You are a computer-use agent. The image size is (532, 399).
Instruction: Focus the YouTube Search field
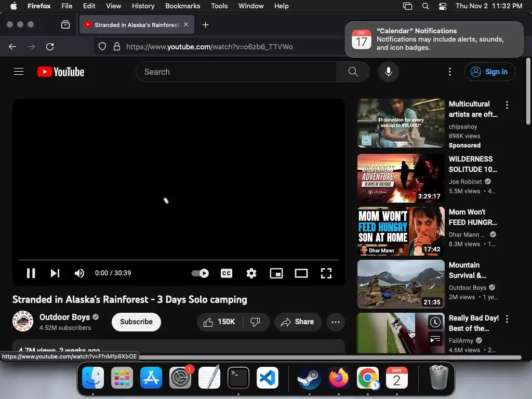pyautogui.click(x=236, y=72)
